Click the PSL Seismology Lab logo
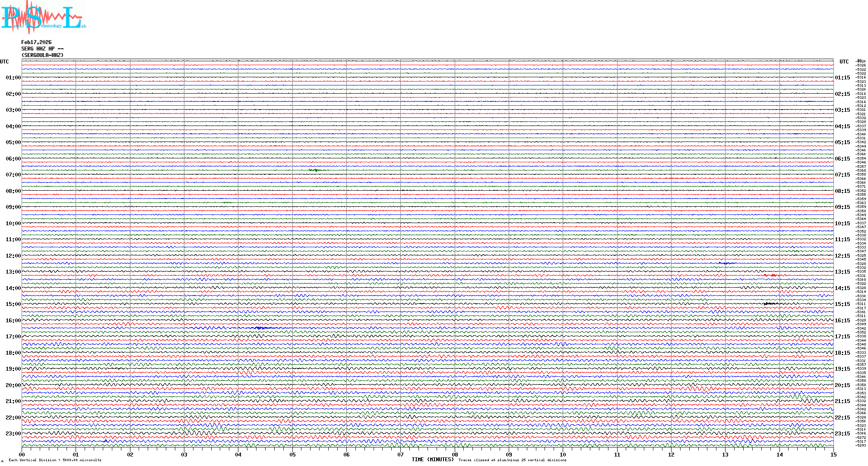 tap(43, 17)
